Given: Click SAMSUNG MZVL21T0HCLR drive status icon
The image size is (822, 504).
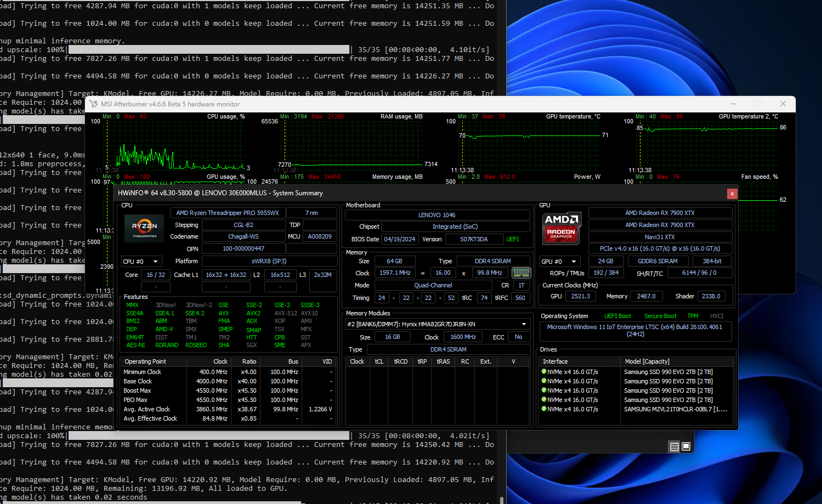Looking at the screenshot, I should 543,409.
